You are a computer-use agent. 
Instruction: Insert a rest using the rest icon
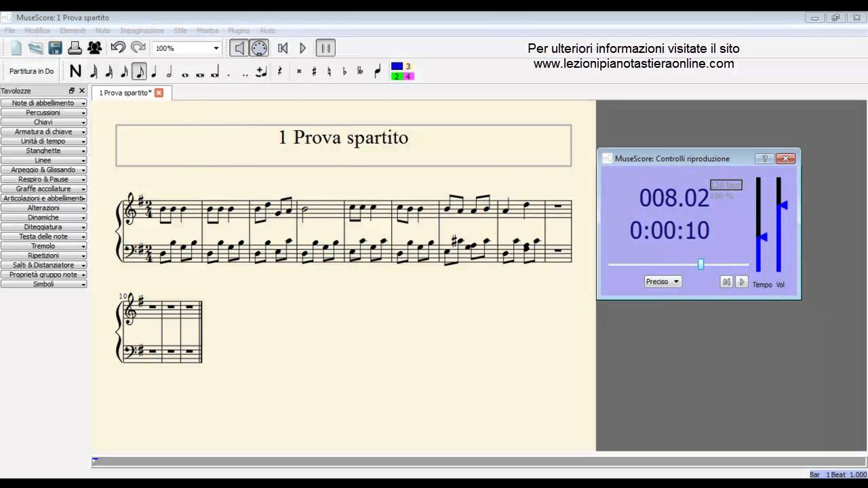point(279,71)
